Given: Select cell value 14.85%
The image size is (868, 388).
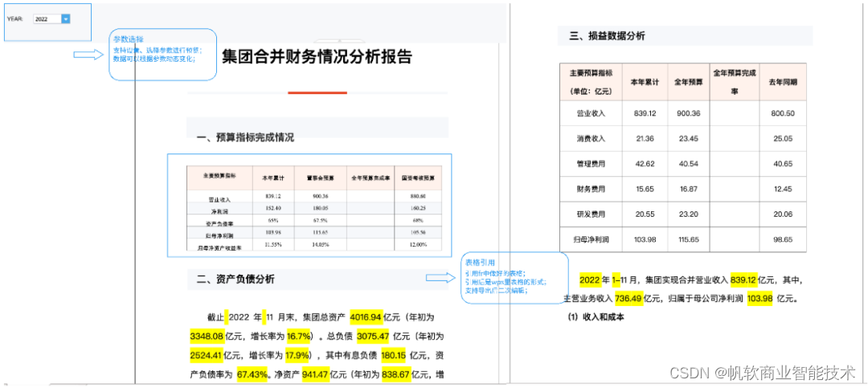Looking at the screenshot, I should (x=321, y=243).
